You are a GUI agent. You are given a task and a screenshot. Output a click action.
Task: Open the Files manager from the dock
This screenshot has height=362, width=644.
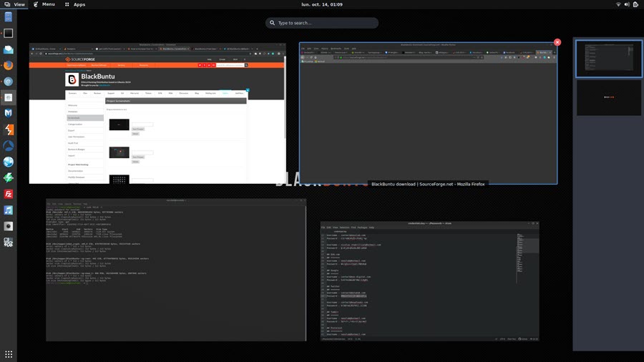point(8,17)
